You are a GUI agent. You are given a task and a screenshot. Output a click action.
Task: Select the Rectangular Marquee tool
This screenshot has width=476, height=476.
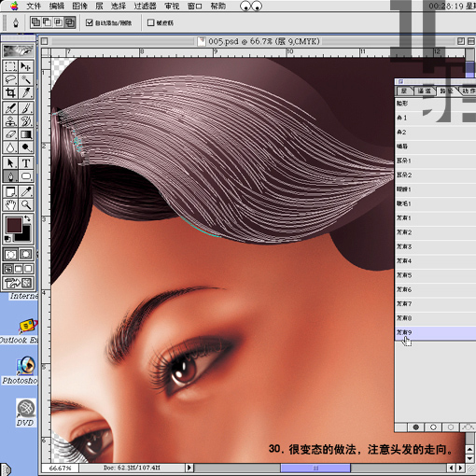tap(10, 66)
